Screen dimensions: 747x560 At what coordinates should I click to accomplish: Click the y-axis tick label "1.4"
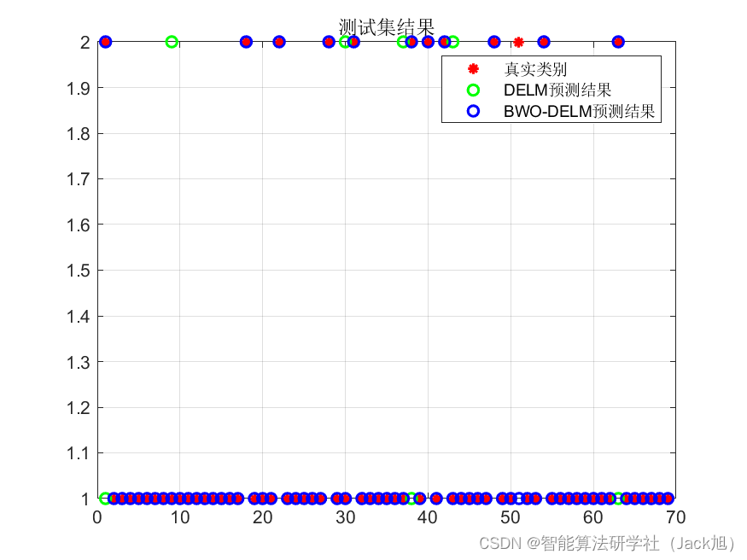tap(79, 317)
